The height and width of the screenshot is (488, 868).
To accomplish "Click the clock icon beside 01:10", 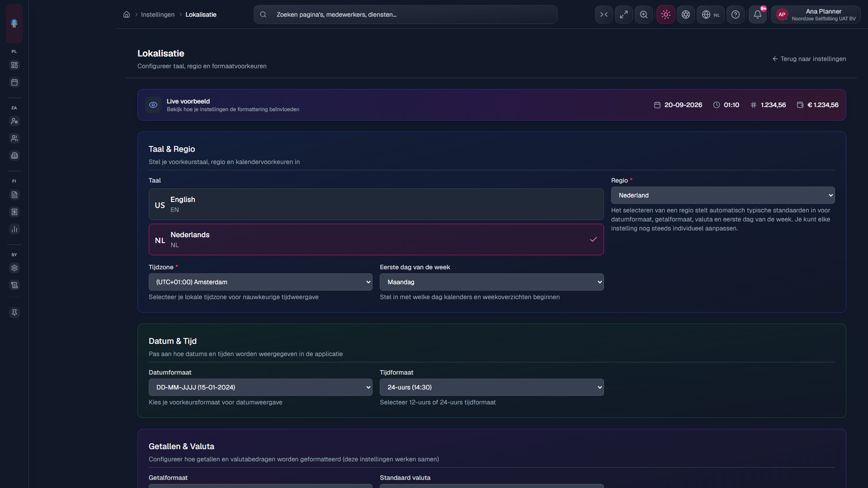I will point(717,105).
